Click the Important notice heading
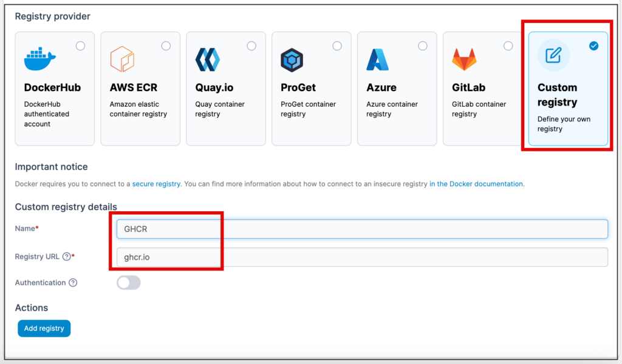The width and height of the screenshot is (622, 364). (x=51, y=167)
